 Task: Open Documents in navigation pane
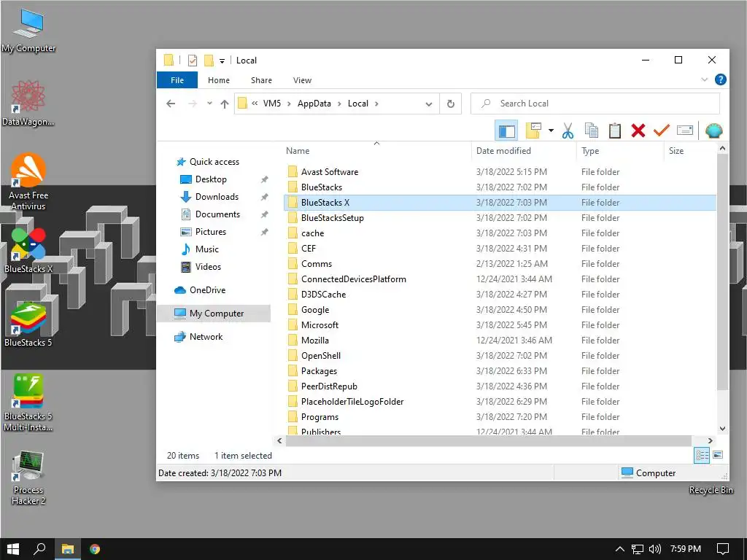pos(217,214)
